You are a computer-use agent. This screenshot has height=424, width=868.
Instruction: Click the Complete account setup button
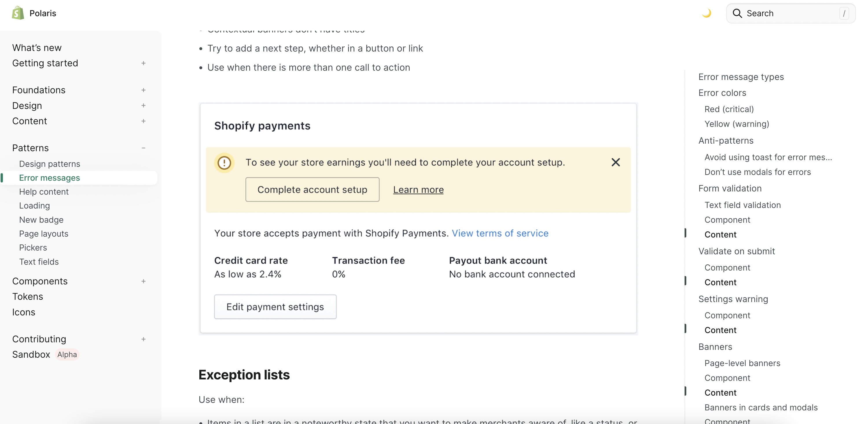point(312,190)
